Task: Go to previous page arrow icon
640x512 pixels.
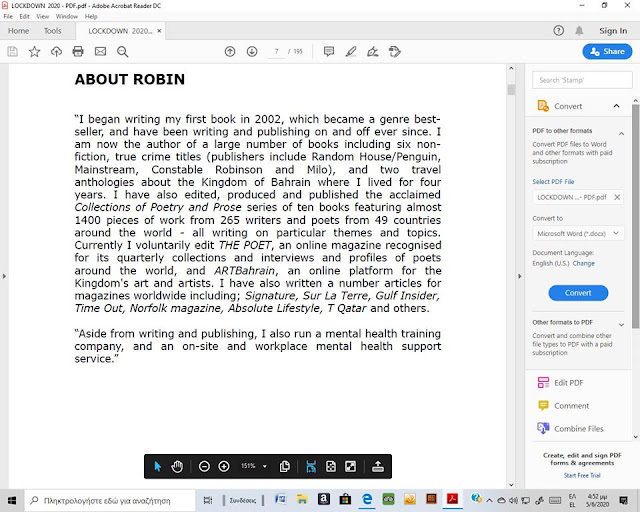Action: click(x=230, y=51)
